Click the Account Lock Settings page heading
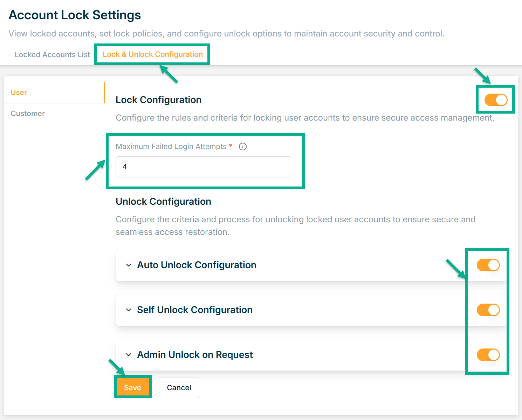This screenshot has width=522, height=420. pos(75,15)
